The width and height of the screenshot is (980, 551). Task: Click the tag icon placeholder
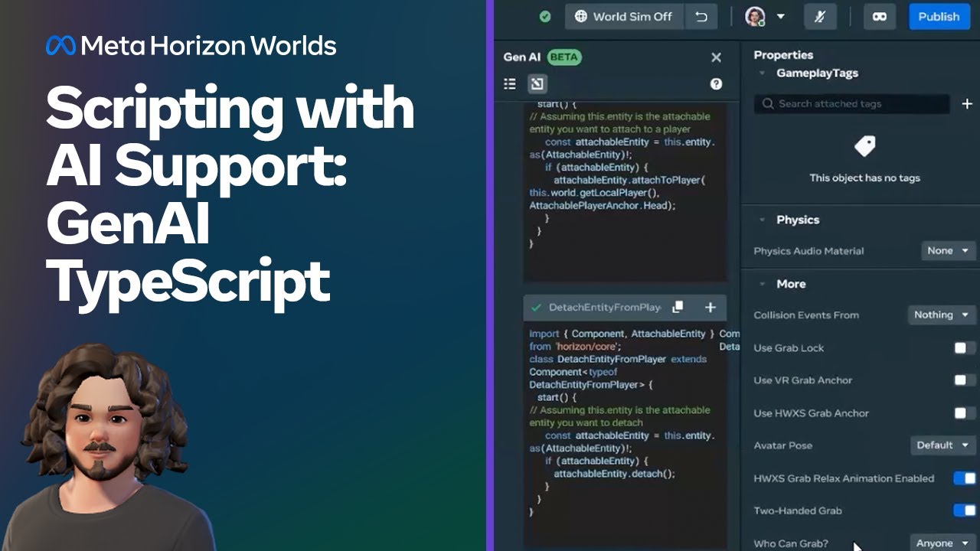click(864, 146)
